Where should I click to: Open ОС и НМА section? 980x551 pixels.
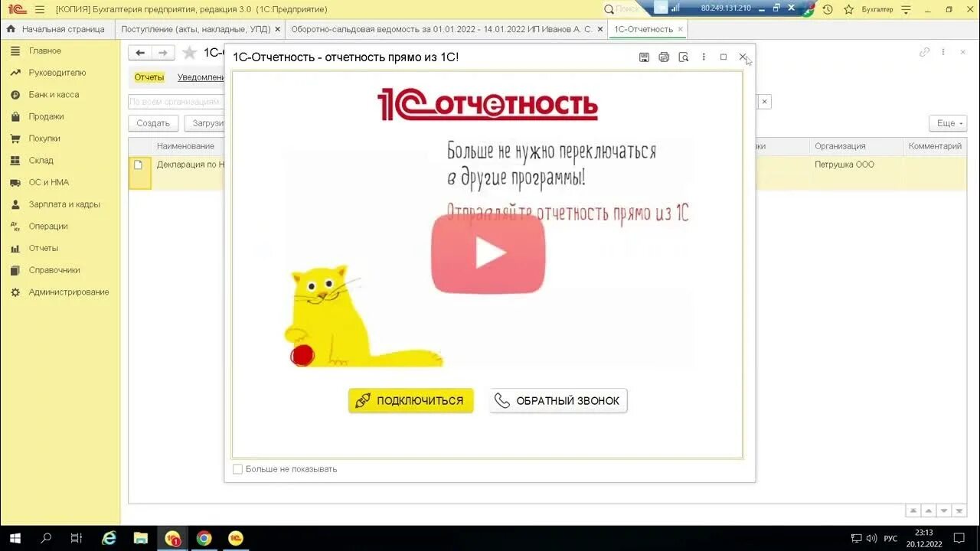click(x=48, y=182)
